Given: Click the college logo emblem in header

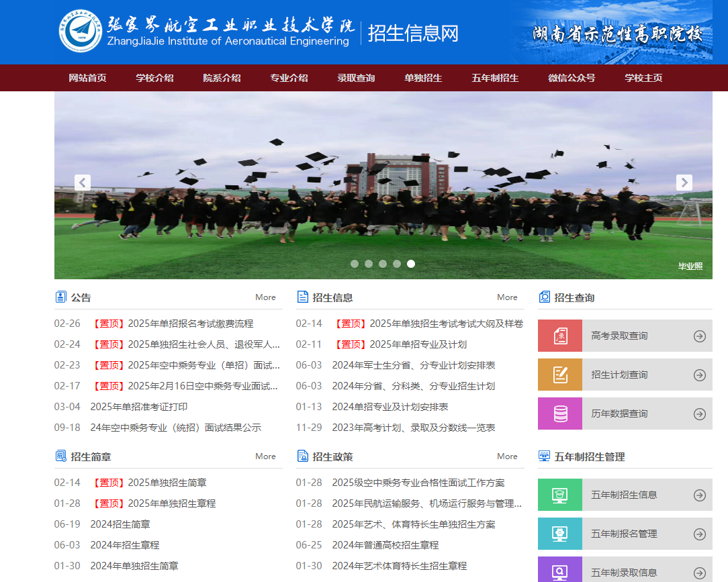Looking at the screenshot, I should click(81, 31).
